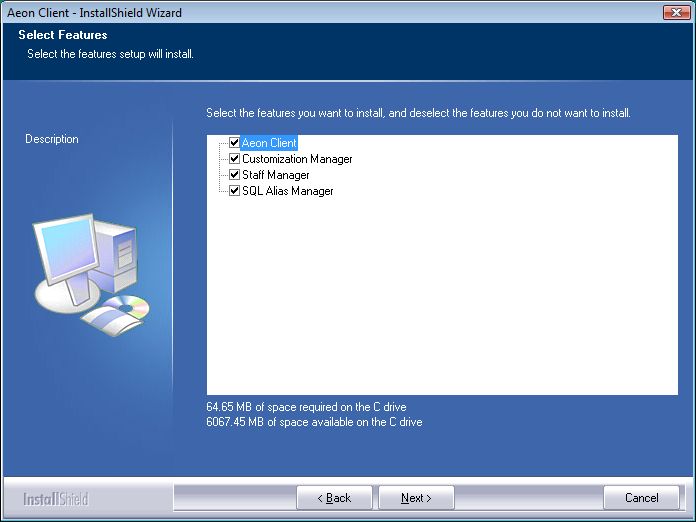
Task: Uncheck the Aeon Client checkbox
Action: pos(234,143)
